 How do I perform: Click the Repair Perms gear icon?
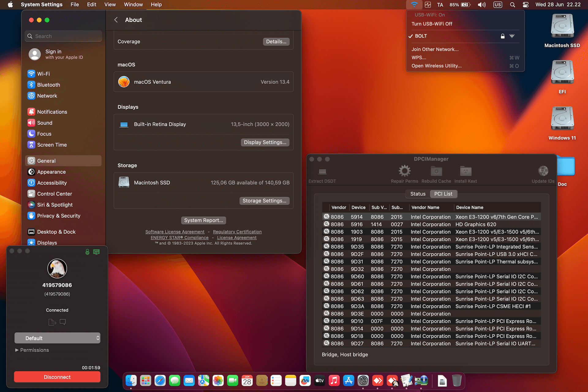click(x=404, y=171)
